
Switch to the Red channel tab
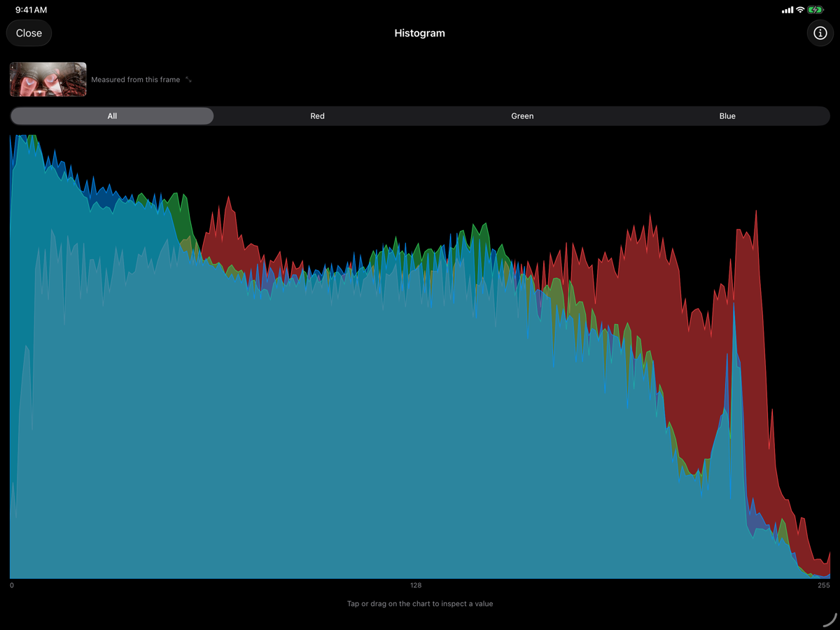click(x=317, y=116)
